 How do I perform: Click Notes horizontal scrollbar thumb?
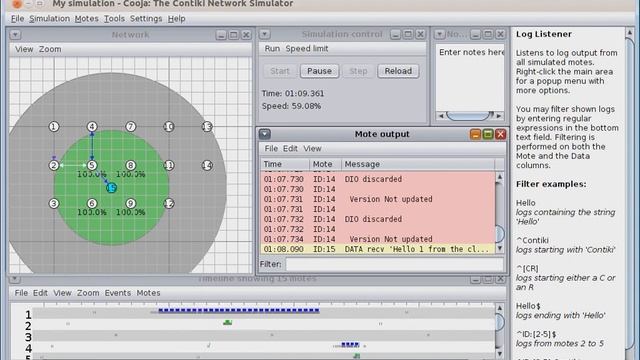tap(468, 116)
